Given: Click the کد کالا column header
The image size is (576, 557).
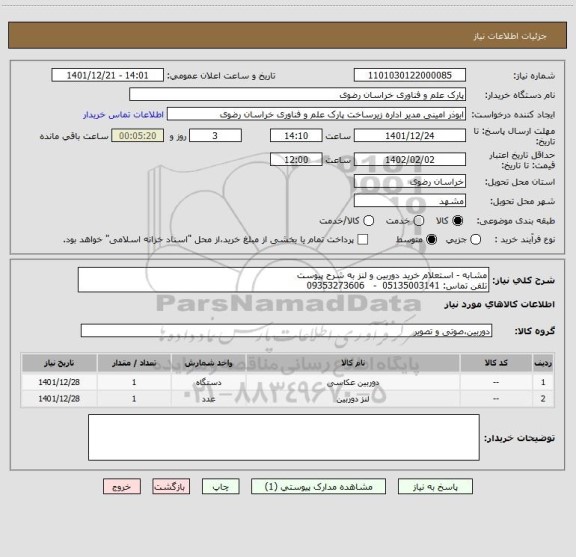Looking at the screenshot, I should click(x=496, y=363).
